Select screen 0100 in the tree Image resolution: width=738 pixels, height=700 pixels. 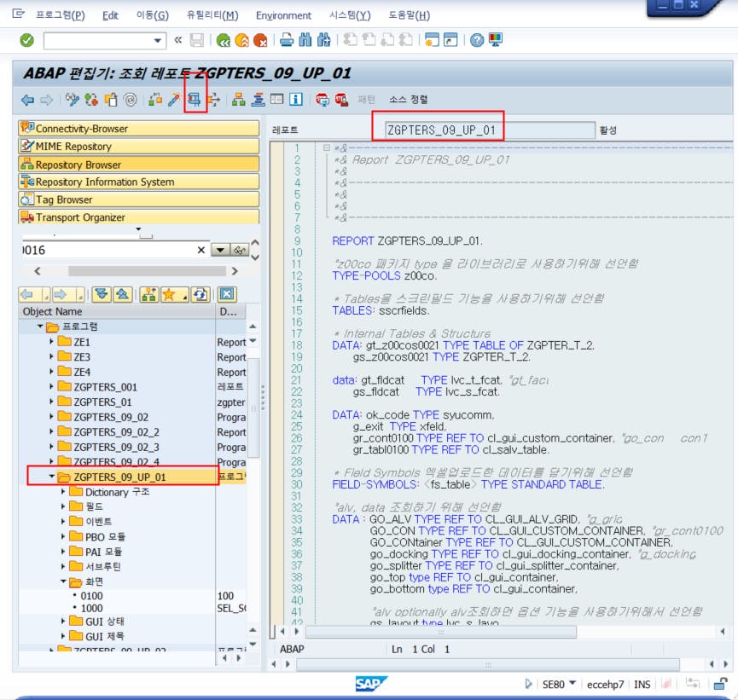(91, 596)
